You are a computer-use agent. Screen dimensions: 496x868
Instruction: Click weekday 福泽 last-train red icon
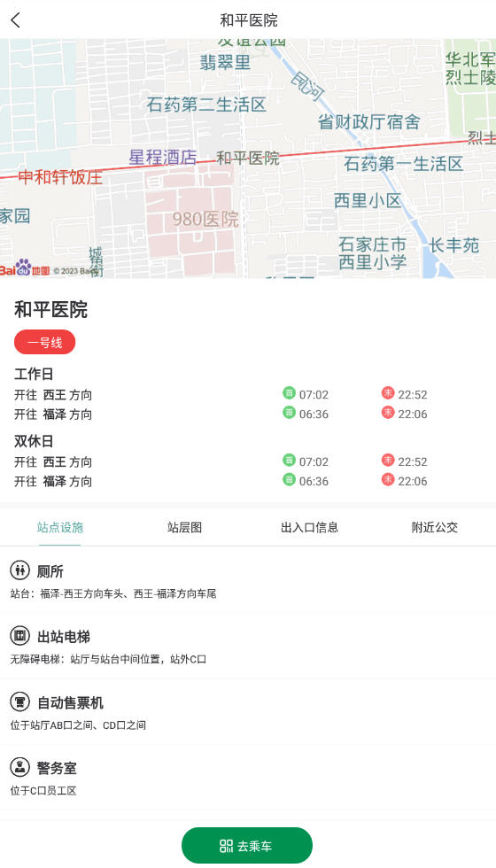(388, 413)
